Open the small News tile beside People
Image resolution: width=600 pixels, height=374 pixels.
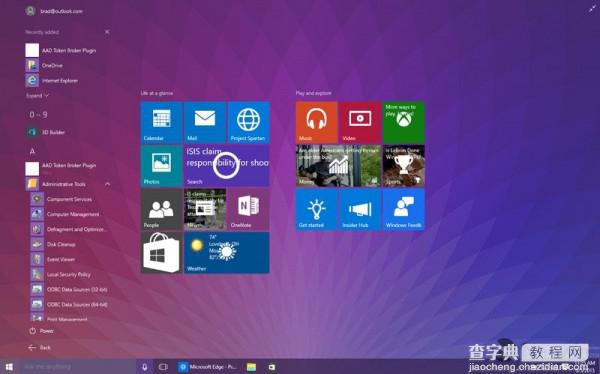click(x=205, y=209)
